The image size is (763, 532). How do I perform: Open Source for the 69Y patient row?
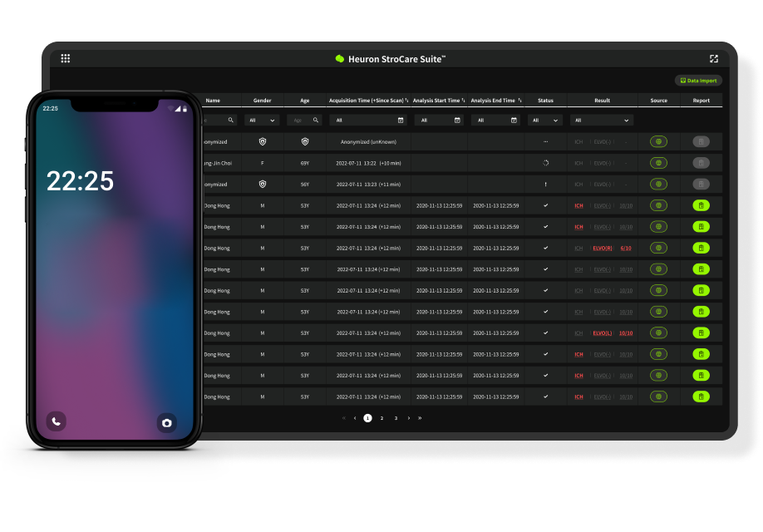click(658, 163)
